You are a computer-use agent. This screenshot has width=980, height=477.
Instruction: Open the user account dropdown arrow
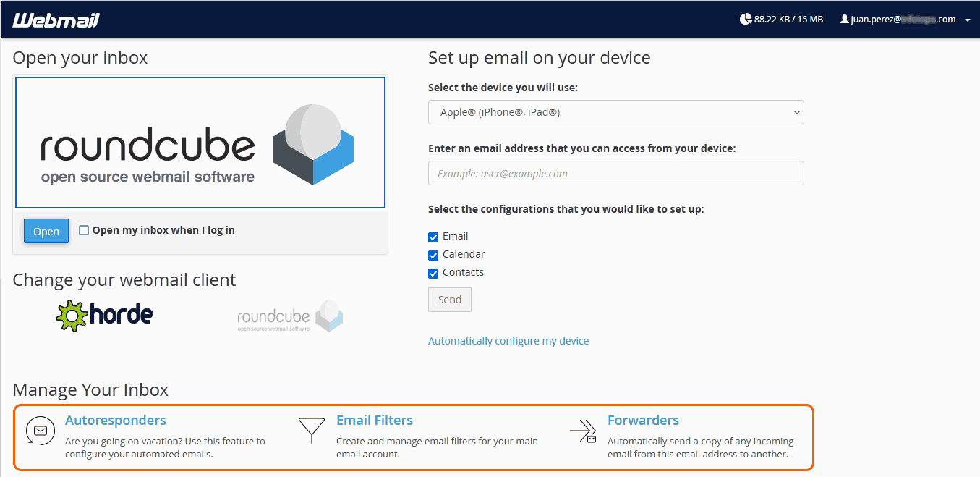(968, 20)
